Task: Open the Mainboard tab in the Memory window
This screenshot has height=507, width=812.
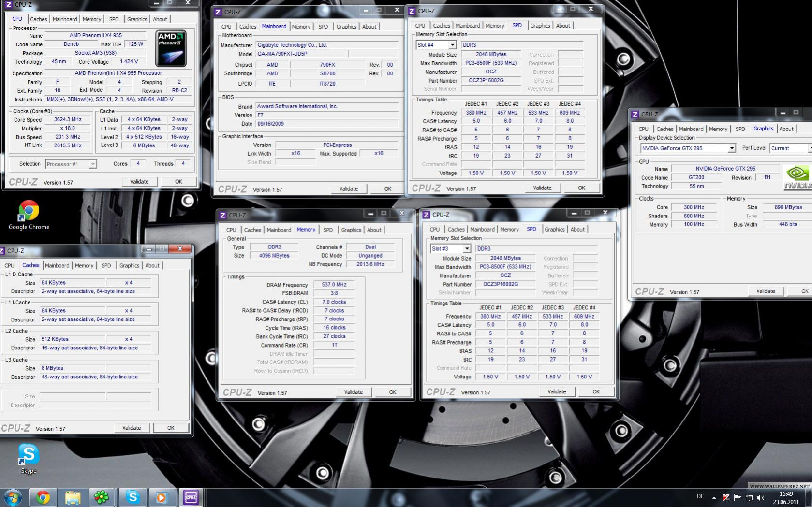Action: [x=279, y=230]
